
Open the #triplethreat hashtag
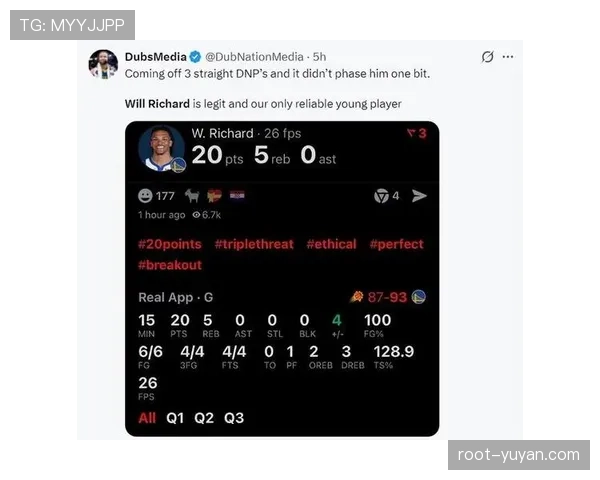254,244
